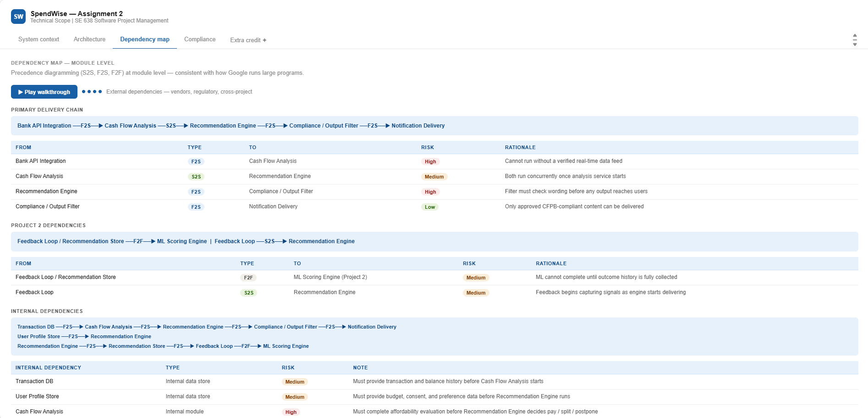Click Recommendation Store in internal chain banner
This screenshot has height=418, width=868.
137,346
